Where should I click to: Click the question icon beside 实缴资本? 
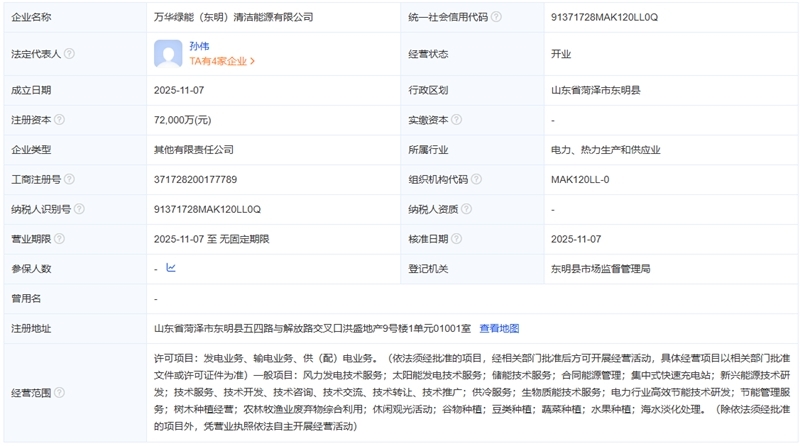[x=458, y=120]
